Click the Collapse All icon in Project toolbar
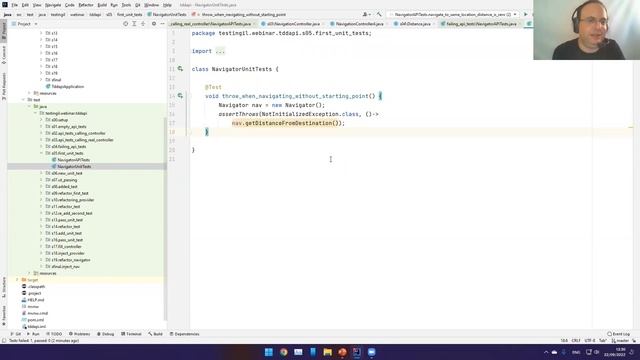Viewport: 640px width, 360px height. pos(143,24)
